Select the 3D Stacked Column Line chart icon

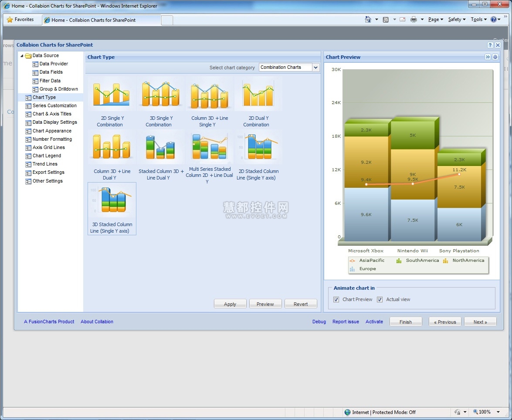pos(112,200)
